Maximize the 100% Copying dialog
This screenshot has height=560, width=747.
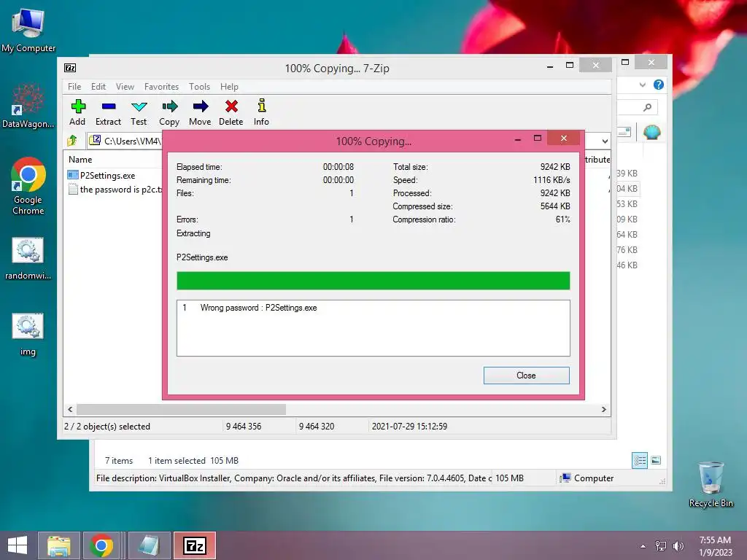click(x=538, y=138)
